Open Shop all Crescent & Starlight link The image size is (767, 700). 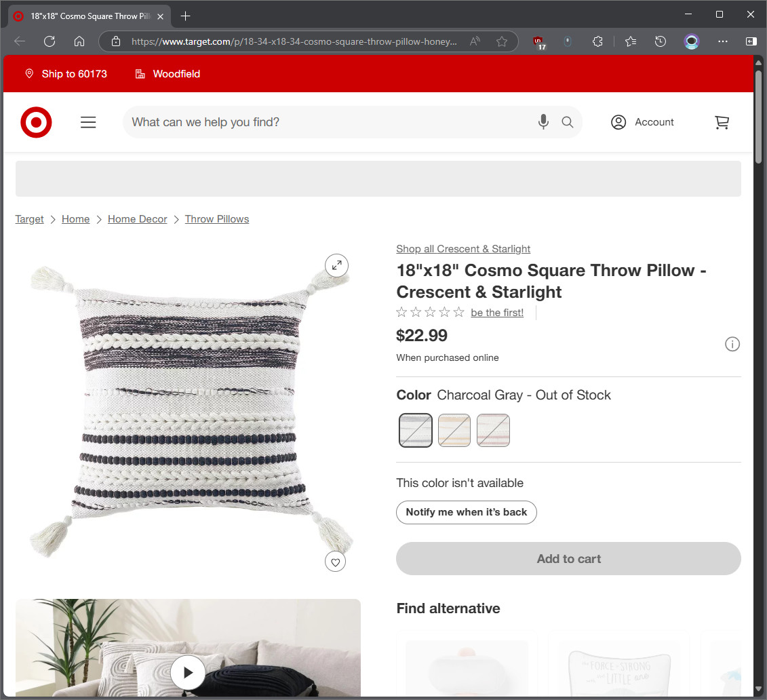tap(463, 249)
